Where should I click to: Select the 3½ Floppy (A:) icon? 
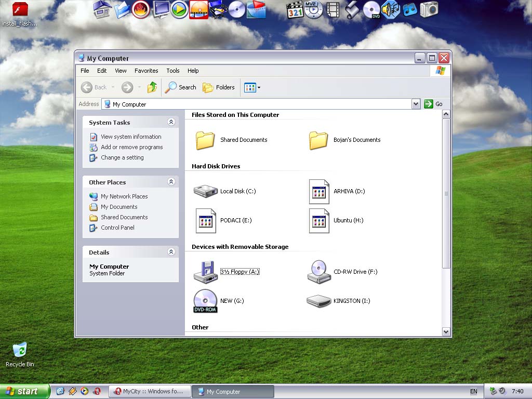tap(205, 272)
